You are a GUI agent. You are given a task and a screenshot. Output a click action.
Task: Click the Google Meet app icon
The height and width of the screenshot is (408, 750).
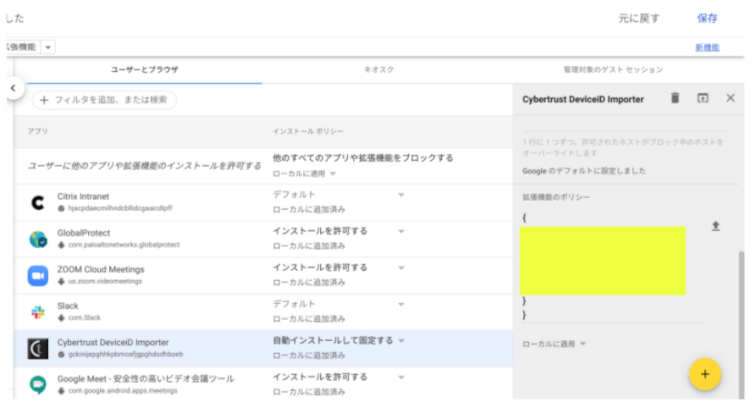[x=38, y=385]
